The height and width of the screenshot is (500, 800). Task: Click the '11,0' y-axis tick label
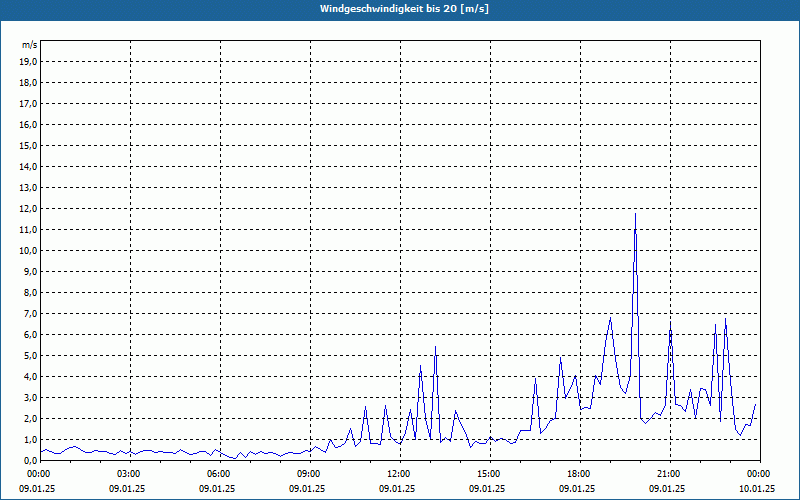pos(28,230)
